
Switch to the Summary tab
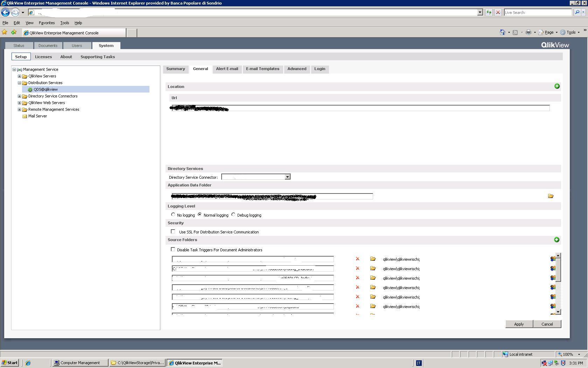point(176,69)
